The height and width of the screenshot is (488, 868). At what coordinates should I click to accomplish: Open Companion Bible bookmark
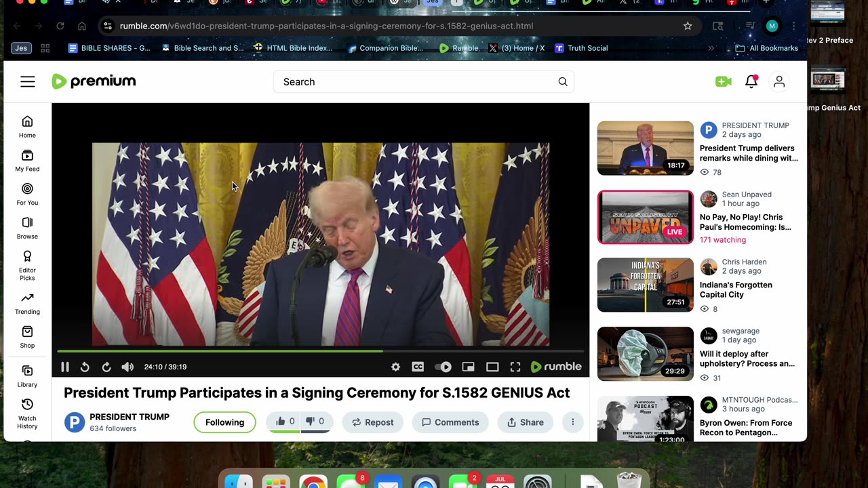384,48
